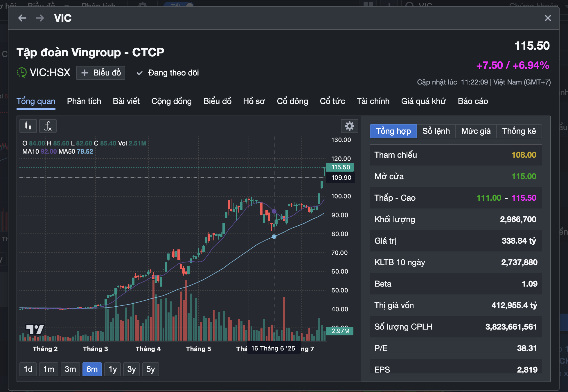Enable the 5y timeframe view
The width and height of the screenshot is (568, 392).
(150, 369)
